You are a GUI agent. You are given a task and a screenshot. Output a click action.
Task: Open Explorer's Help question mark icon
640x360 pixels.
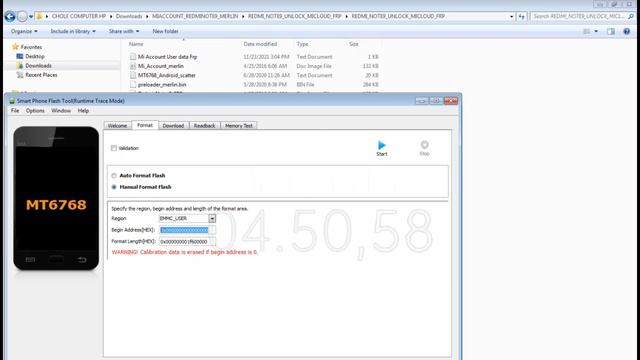627,31
